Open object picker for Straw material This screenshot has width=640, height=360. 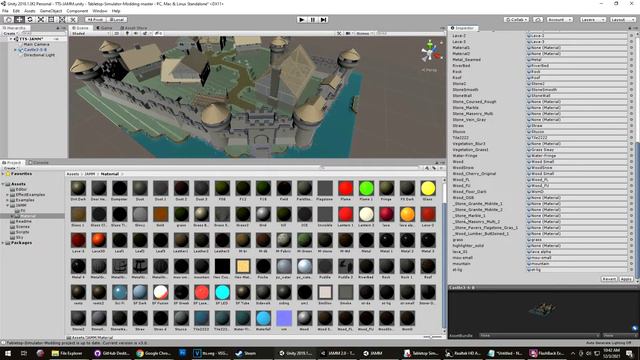(x=631, y=126)
